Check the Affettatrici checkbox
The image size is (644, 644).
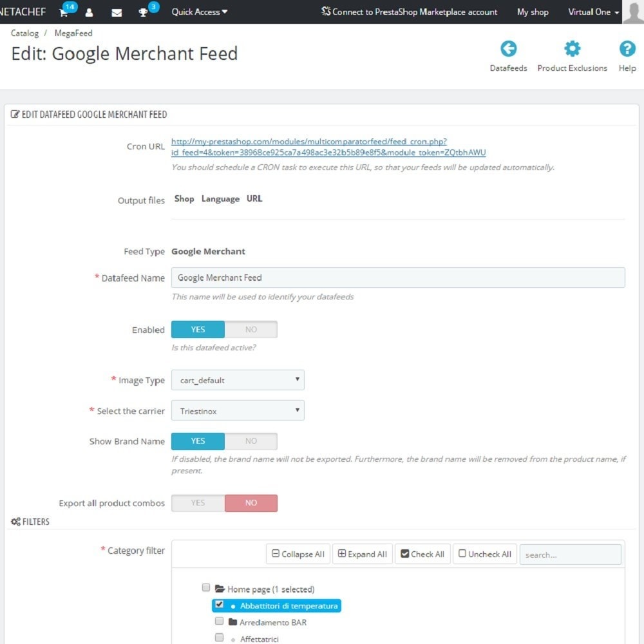220,637
